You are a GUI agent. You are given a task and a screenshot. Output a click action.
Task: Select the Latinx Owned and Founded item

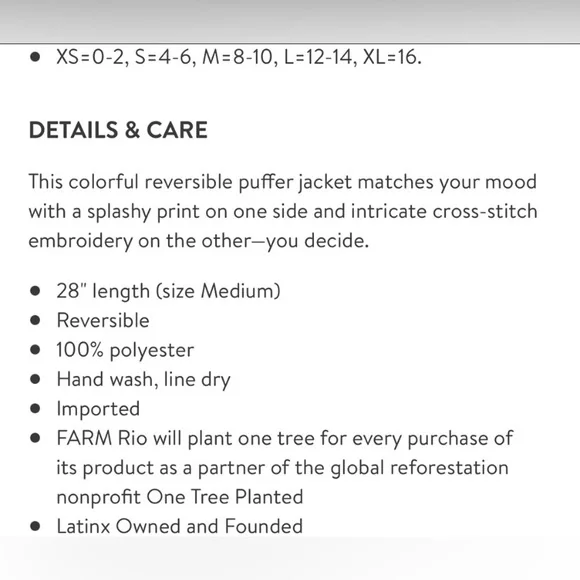(179, 526)
